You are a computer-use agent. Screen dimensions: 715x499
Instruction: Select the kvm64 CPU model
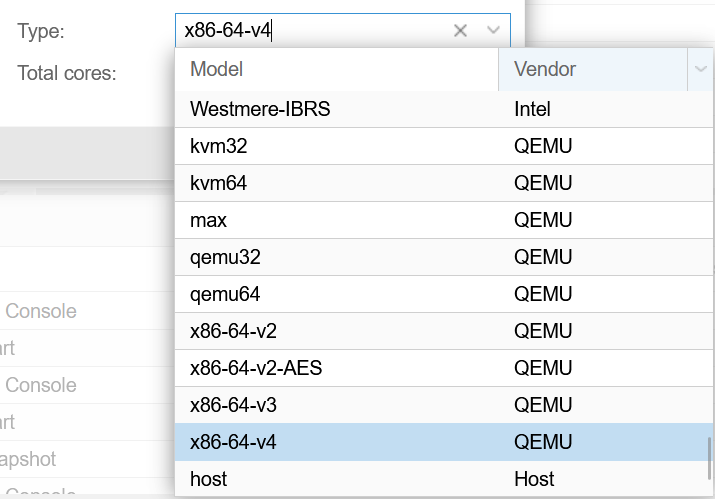pos(444,183)
